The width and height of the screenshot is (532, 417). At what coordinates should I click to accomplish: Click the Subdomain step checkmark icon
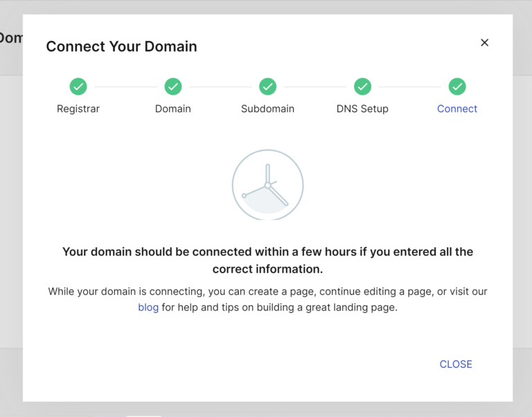point(267,87)
